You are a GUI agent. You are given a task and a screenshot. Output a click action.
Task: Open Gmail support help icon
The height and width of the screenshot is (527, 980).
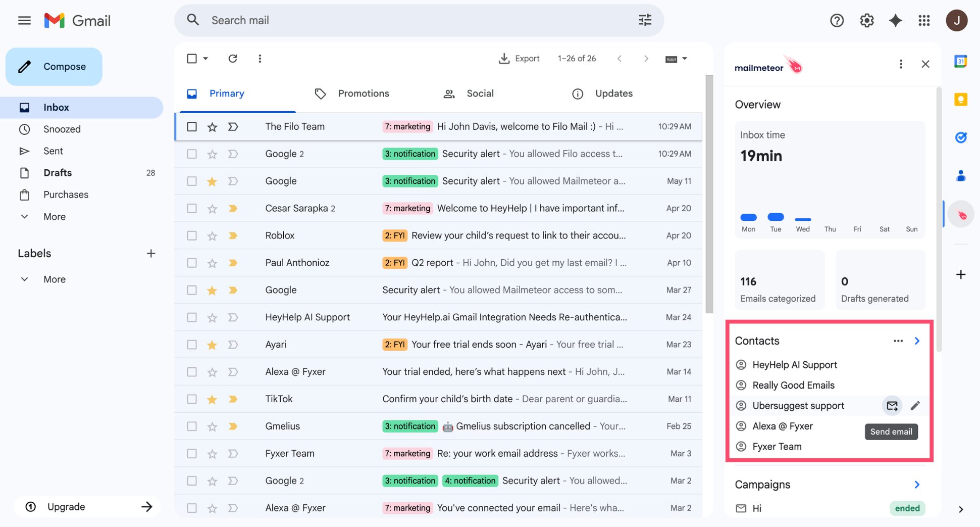point(837,21)
